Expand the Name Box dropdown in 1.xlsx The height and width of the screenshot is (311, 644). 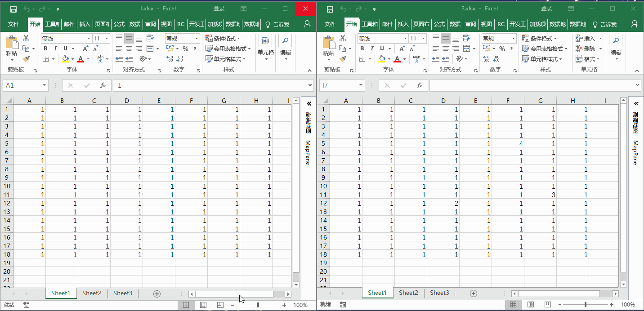[44, 85]
